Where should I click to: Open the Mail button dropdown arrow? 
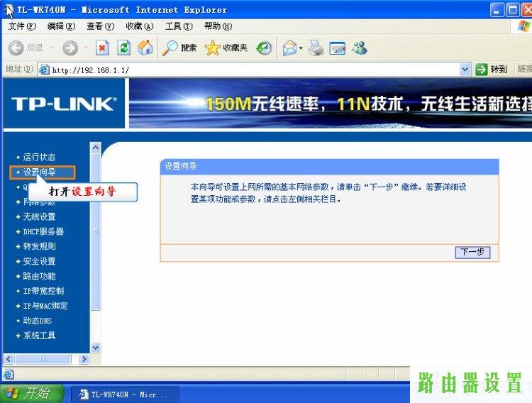coord(301,48)
